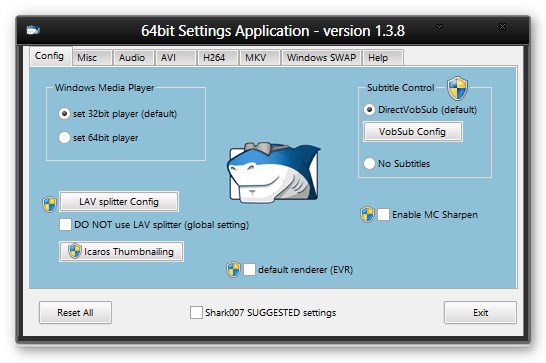Choose DirectVobSub (default) subtitle option
Screen dimensions: 546x363
pyautogui.click(x=369, y=109)
